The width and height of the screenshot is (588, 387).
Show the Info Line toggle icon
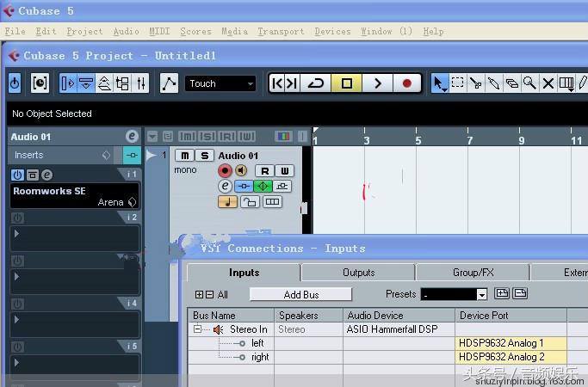[86, 83]
